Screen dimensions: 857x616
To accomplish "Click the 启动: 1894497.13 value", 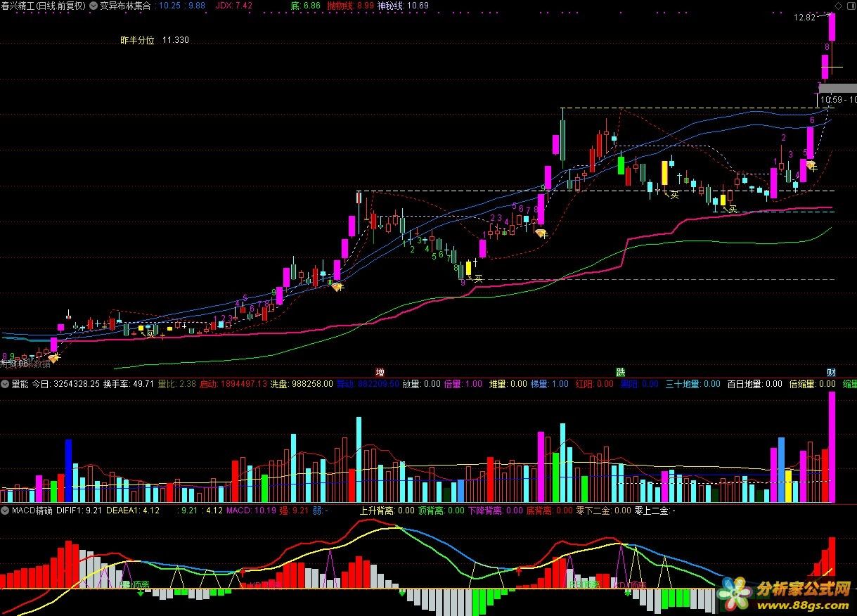I will pos(233,384).
